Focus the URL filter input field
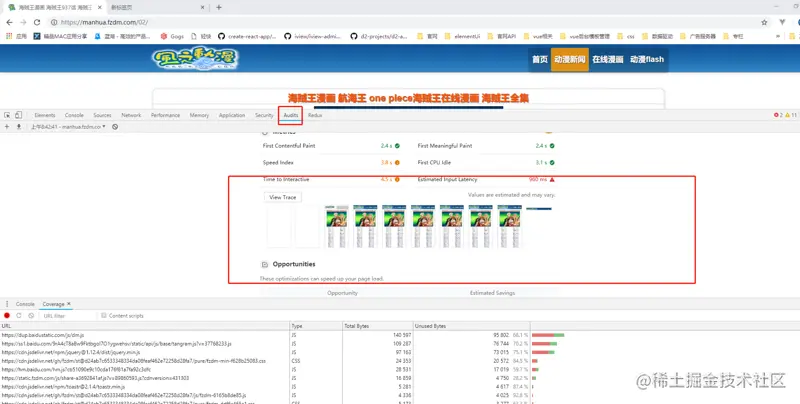The height and width of the screenshot is (404, 800). [67, 316]
